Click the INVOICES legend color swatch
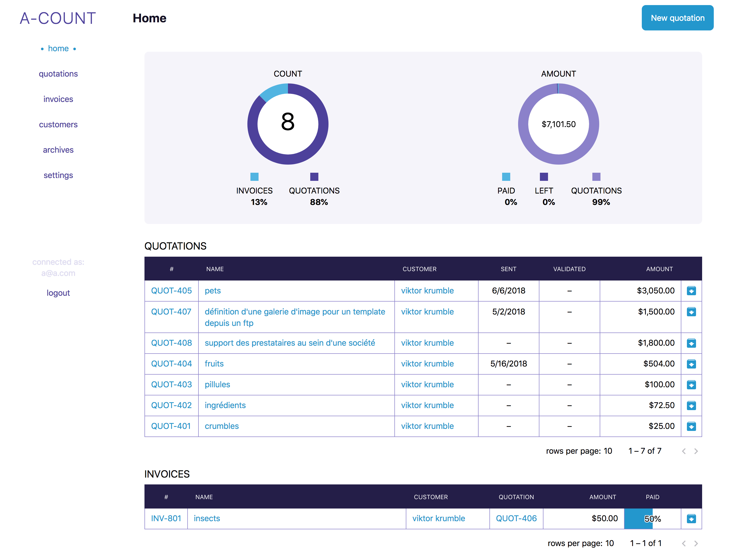 pos(254,177)
